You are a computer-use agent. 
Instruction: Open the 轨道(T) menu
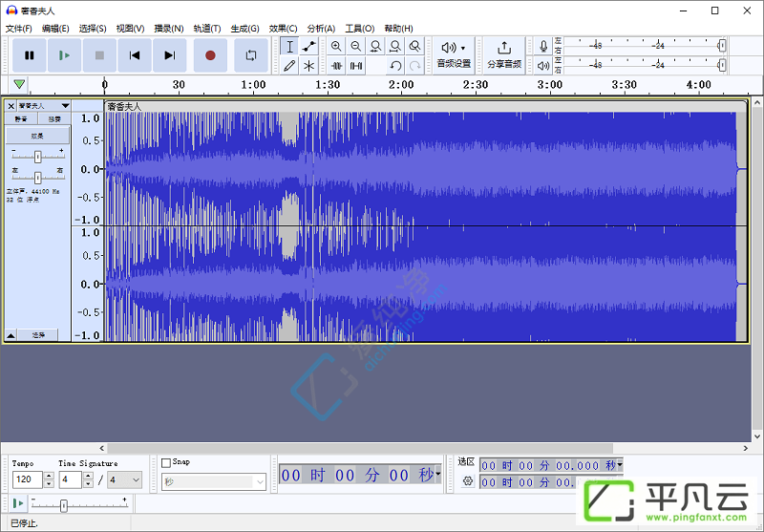(207, 29)
